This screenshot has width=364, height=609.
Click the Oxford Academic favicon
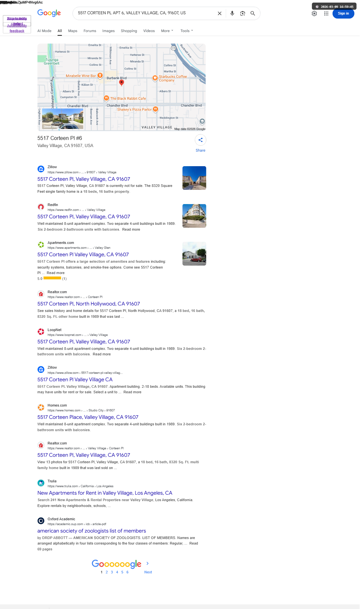pos(41,521)
